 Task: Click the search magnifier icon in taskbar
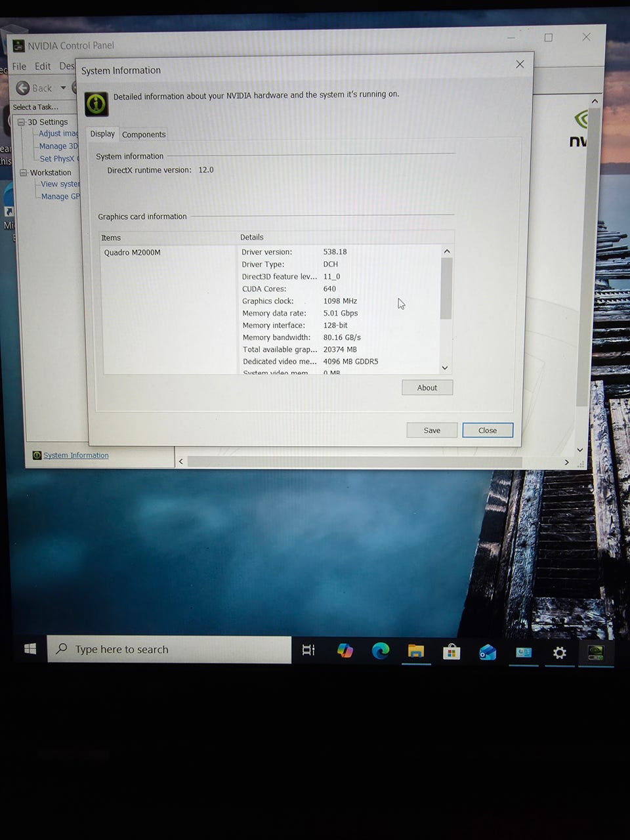click(62, 648)
